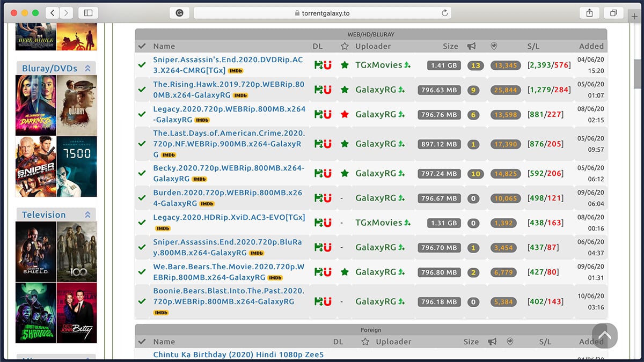
Task: Open IMDb badge for Legacy.2020.HDRip
Action: coord(163,228)
